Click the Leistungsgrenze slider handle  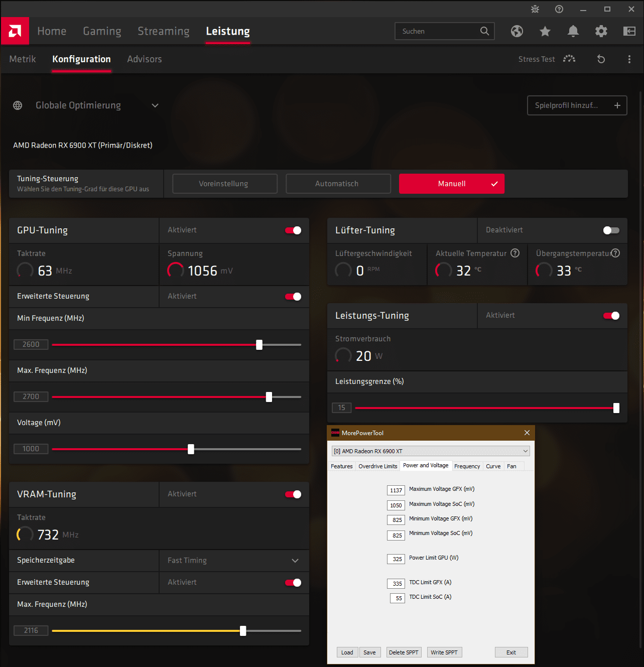point(616,408)
